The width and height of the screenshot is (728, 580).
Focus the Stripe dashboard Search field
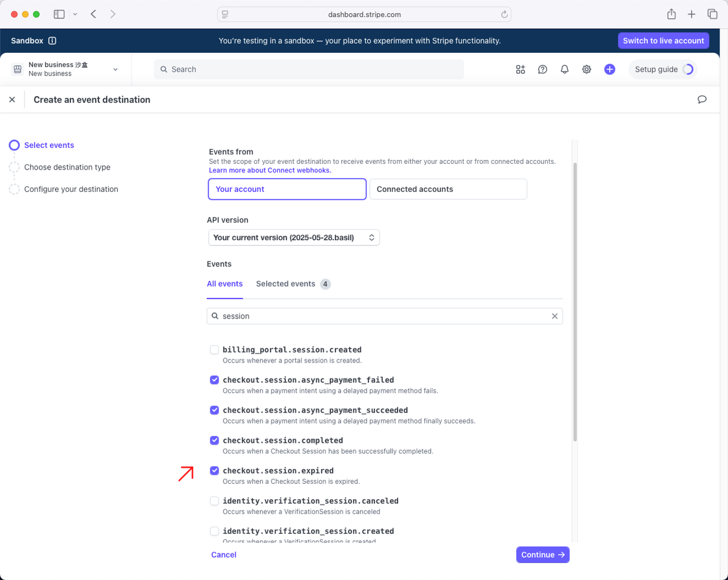[309, 69]
